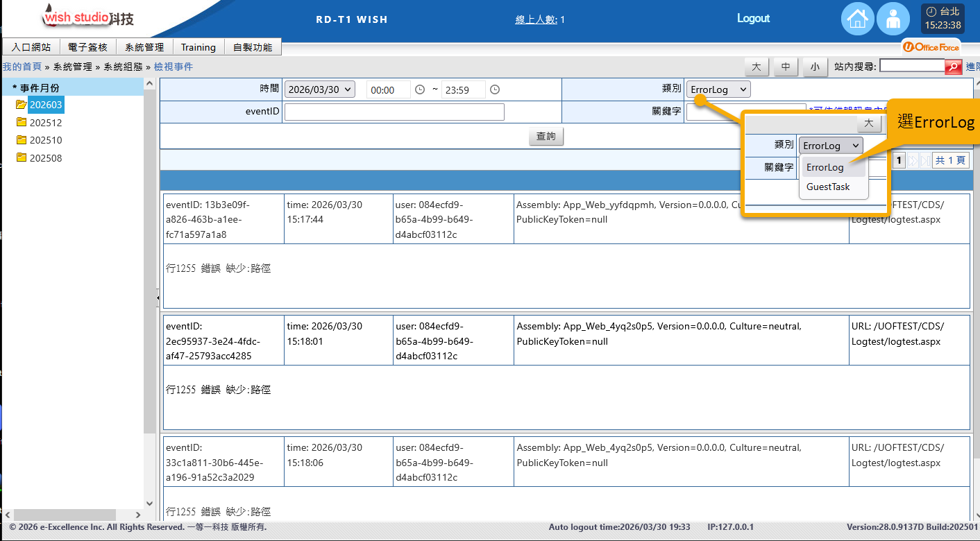The height and width of the screenshot is (541, 980).
Task: Open the 類別 ErrorLog dropdown in filter row
Action: (x=718, y=89)
